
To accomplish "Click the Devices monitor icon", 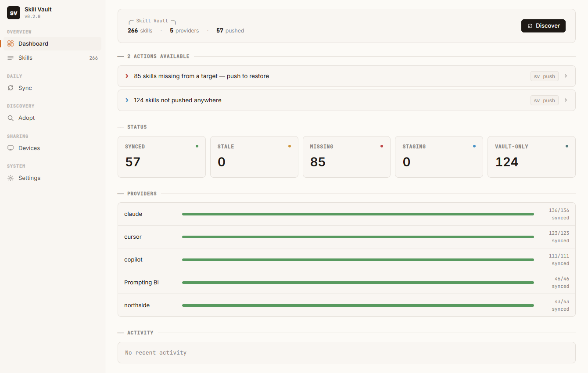I will coord(11,148).
